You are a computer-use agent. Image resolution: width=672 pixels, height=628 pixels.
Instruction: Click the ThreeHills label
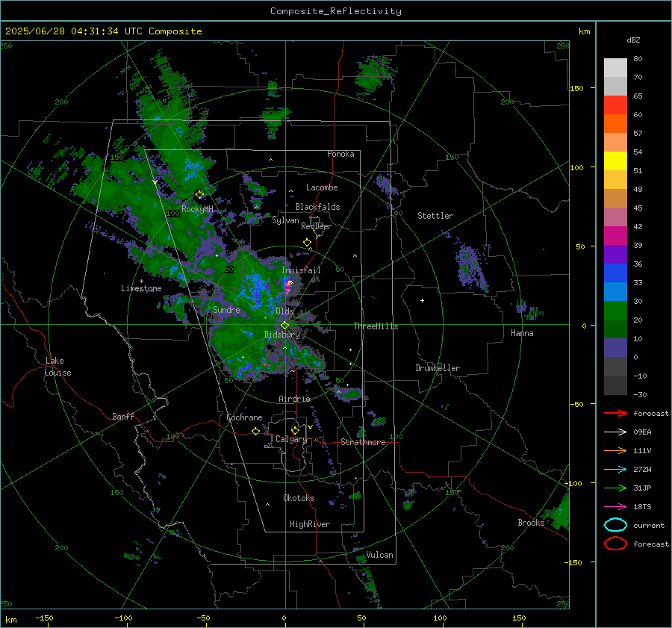click(376, 326)
